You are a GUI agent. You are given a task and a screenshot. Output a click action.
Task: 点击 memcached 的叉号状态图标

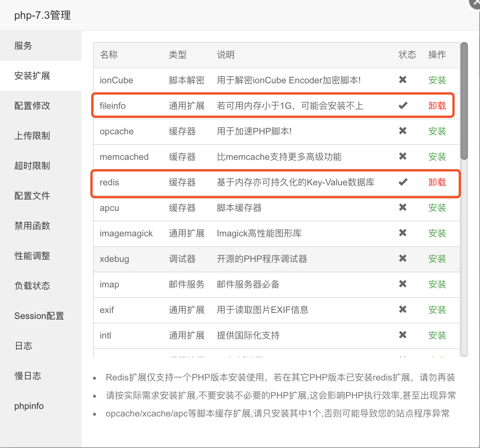(x=402, y=156)
